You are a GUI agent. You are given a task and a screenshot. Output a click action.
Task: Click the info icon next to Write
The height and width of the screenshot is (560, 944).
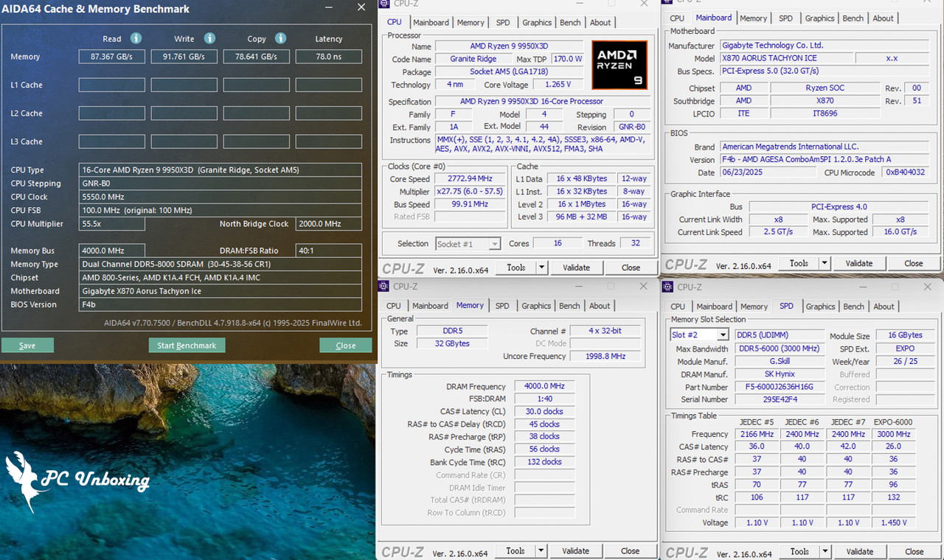click(x=209, y=38)
